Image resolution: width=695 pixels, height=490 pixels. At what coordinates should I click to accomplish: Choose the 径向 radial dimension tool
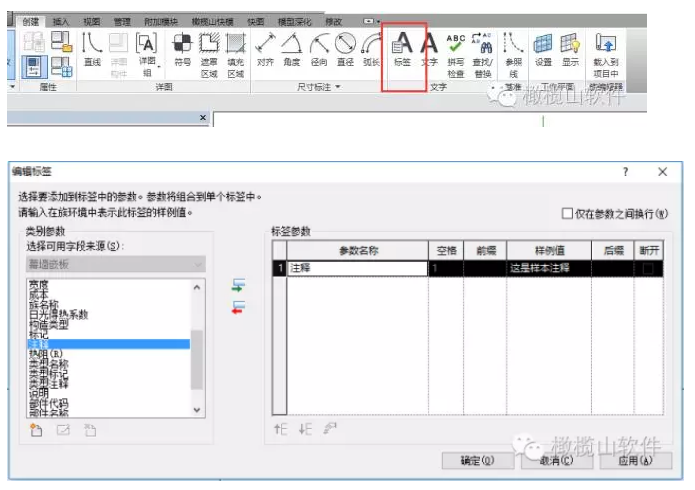pyautogui.click(x=319, y=49)
